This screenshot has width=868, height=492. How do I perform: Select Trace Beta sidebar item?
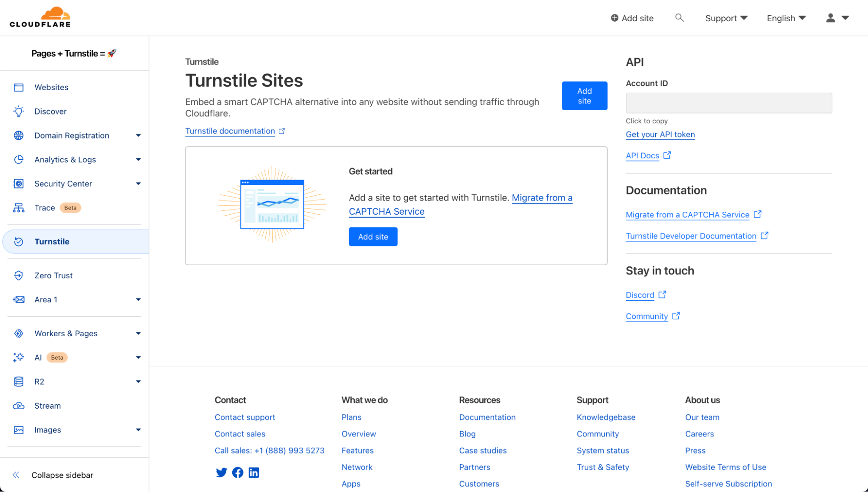pos(45,208)
